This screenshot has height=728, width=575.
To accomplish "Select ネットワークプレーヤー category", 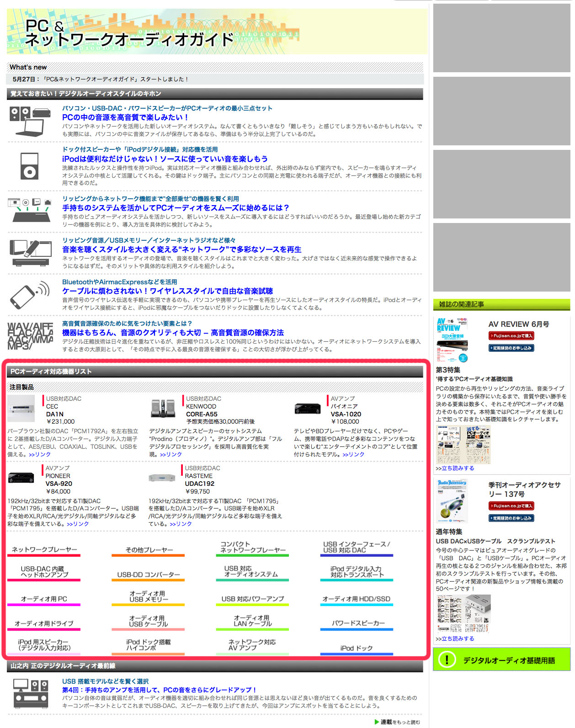I will coord(44,550).
